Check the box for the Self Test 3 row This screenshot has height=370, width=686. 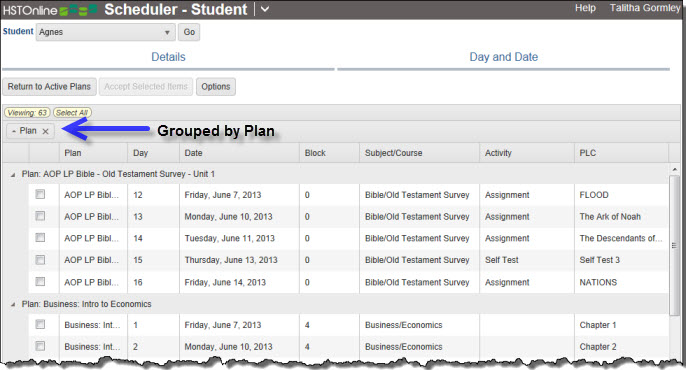point(40,260)
